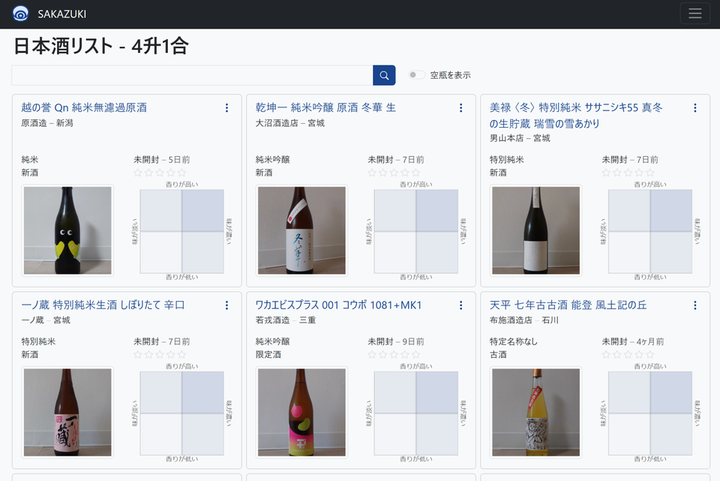Click the 美禄 bottle photo thumbnail
This screenshot has height=481, width=720.
(x=536, y=230)
